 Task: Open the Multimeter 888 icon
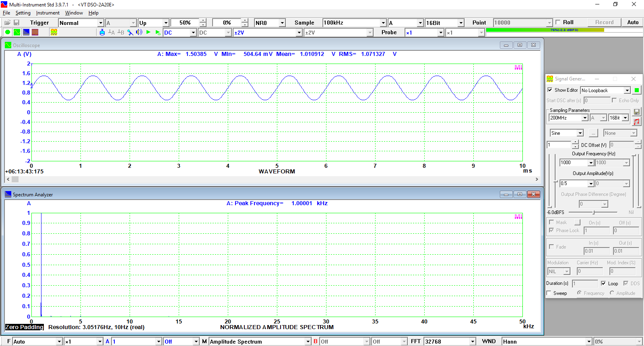[35, 32]
